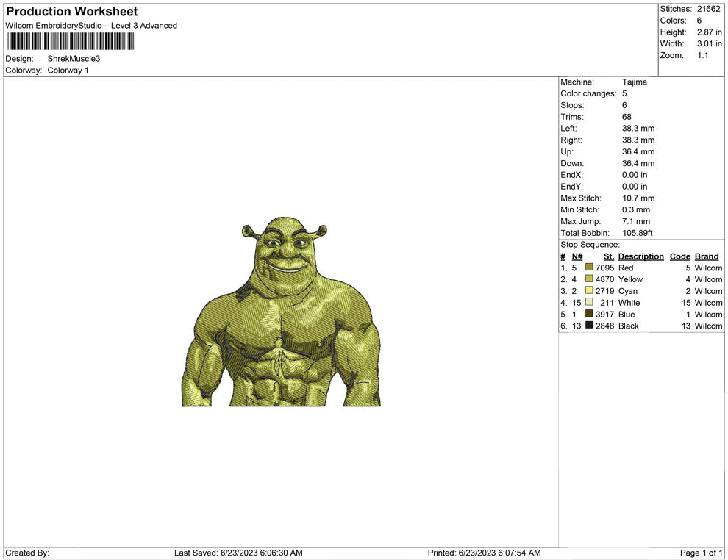Click the stitch count 3917 in Blue row

point(605,314)
